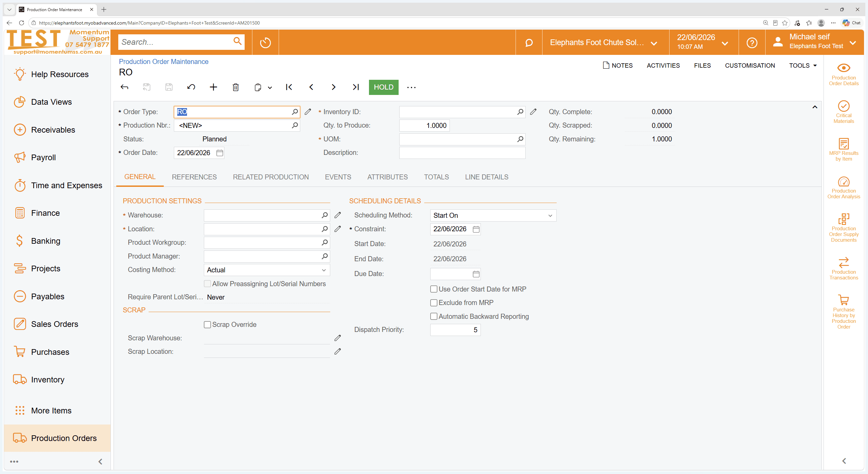
Task: Switch to the RELATED PRODUCTION tab
Action: pyautogui.click(x=271, y=177)
